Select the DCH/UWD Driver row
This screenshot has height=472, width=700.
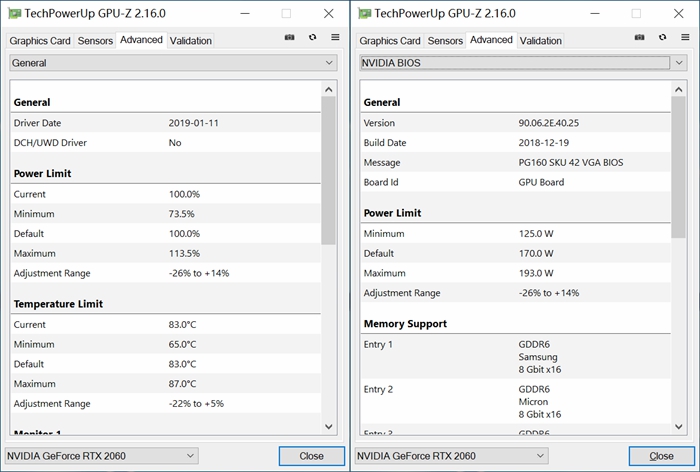[166, 142]
